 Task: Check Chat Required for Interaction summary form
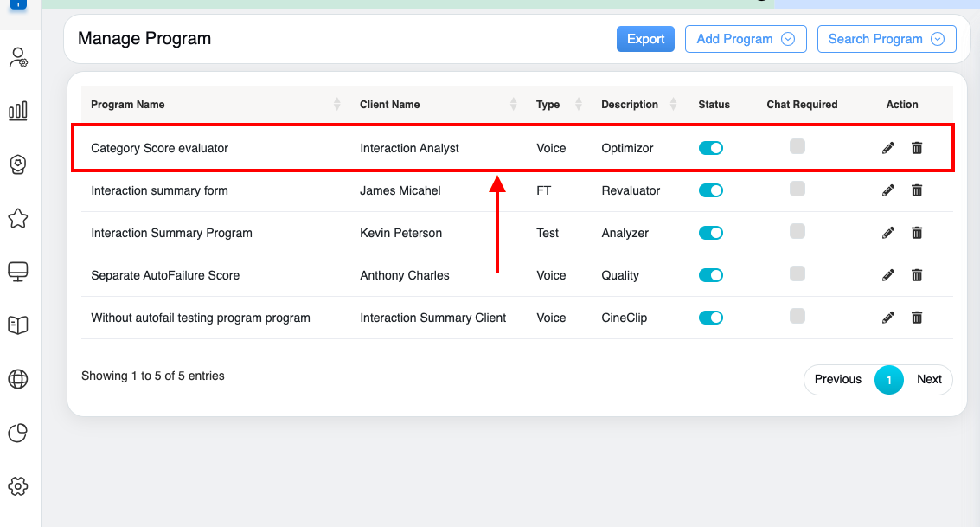[797, 189]
